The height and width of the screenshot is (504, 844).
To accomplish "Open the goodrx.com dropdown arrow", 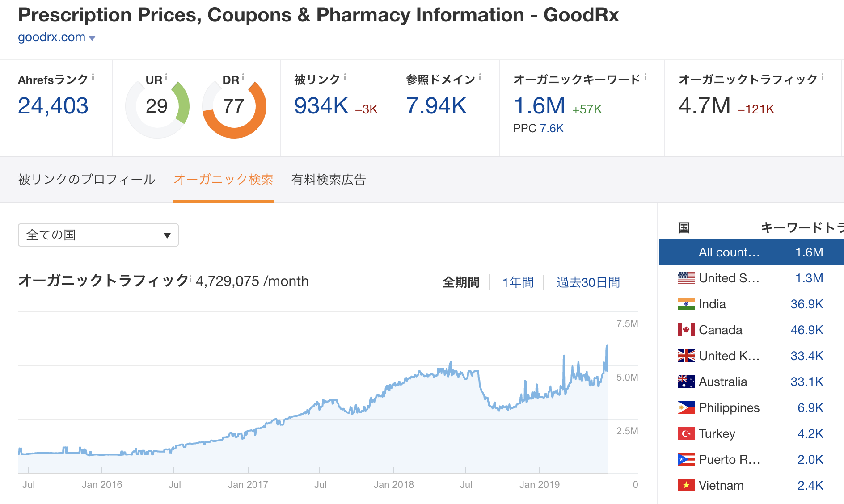I will tap(92, 38).
